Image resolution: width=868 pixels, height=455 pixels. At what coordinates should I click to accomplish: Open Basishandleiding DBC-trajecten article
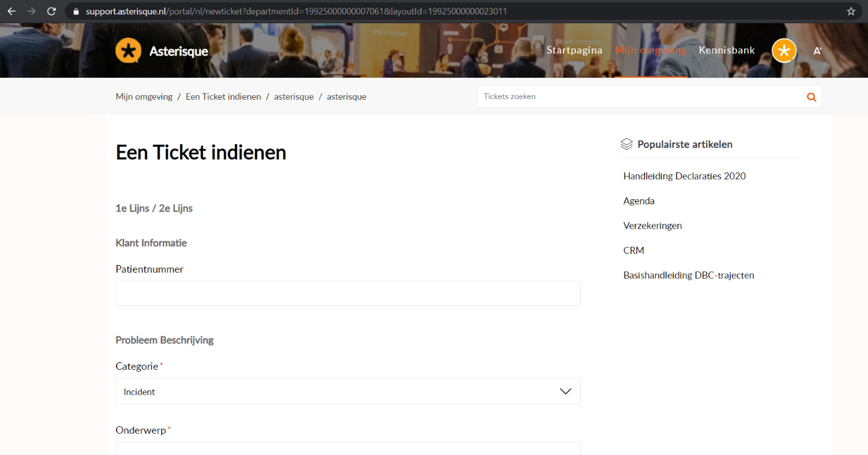(688, 275)
